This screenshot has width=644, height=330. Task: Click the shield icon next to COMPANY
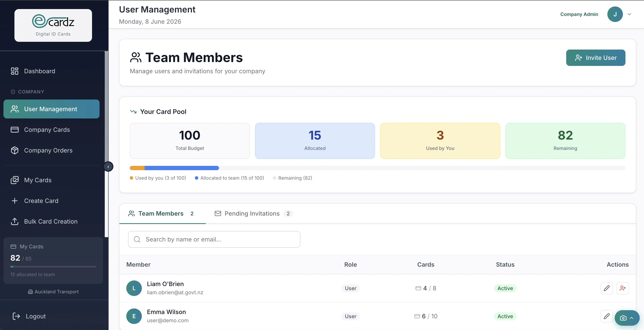(x=13, y=92)
